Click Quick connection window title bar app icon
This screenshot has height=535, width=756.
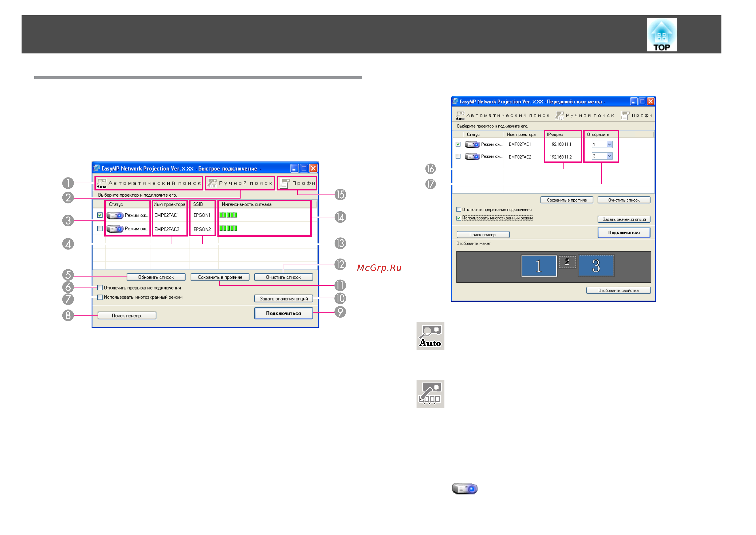(96, 168)
